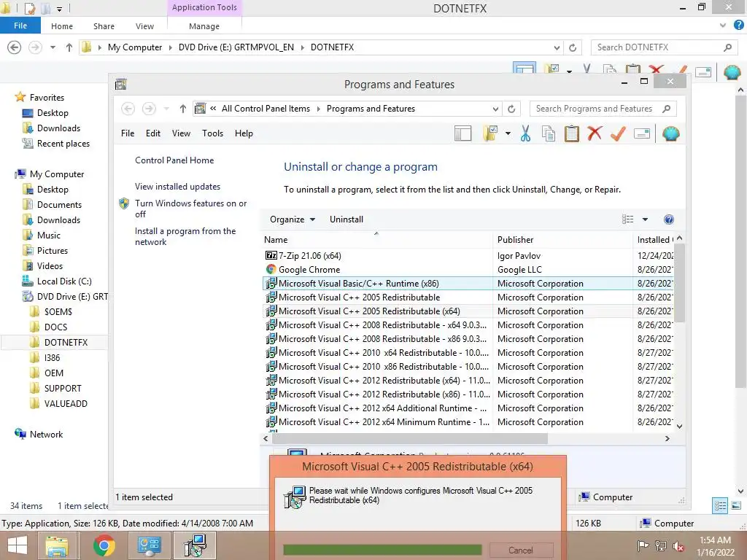Select 7-Zip 21.06 (x64) in the list

[467, 256]
